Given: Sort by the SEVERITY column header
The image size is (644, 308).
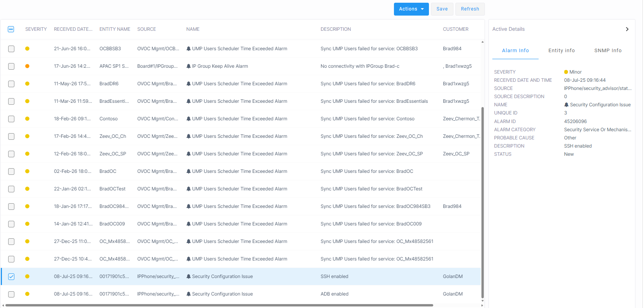Looking at the screenshot, I should 36,29.
